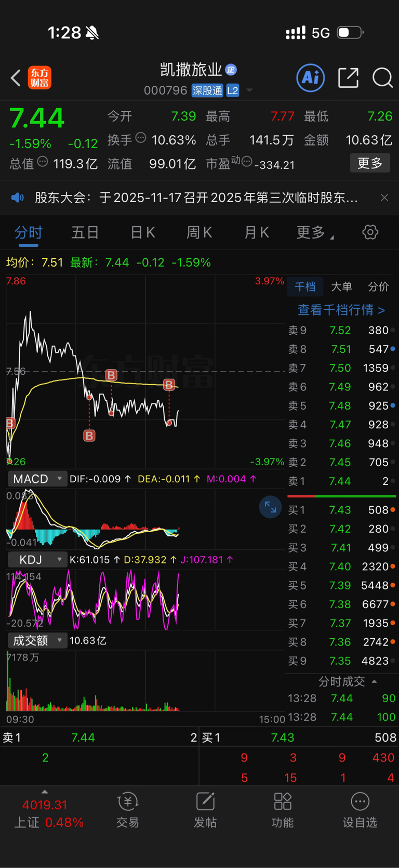Tap the B marker on the yellow average line right side

169,385
